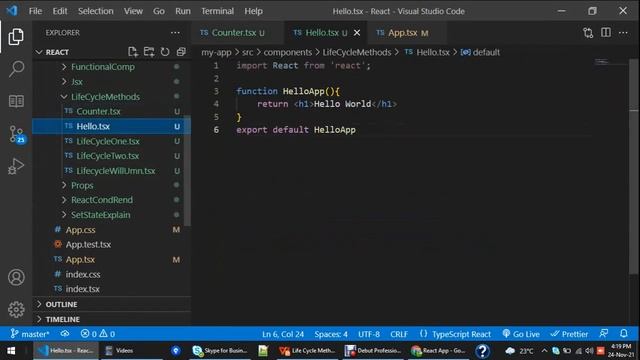
Task: Change encoding via UTF-8
Action: 369,334
